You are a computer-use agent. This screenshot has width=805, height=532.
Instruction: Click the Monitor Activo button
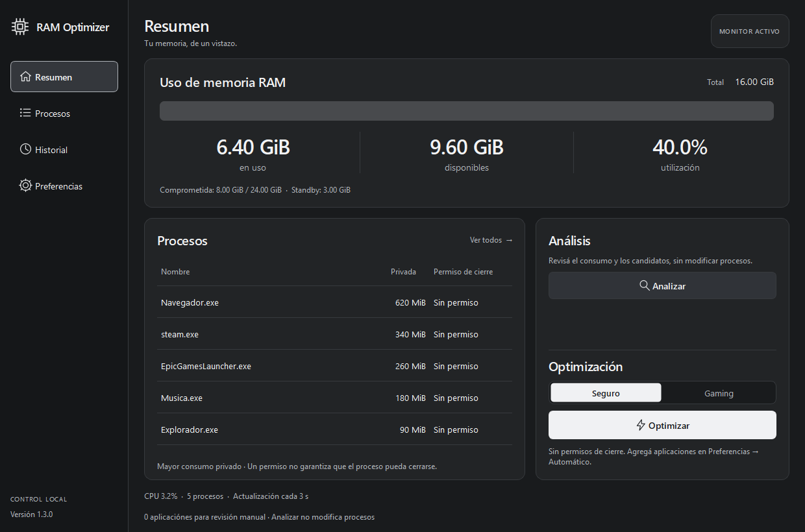750,31
